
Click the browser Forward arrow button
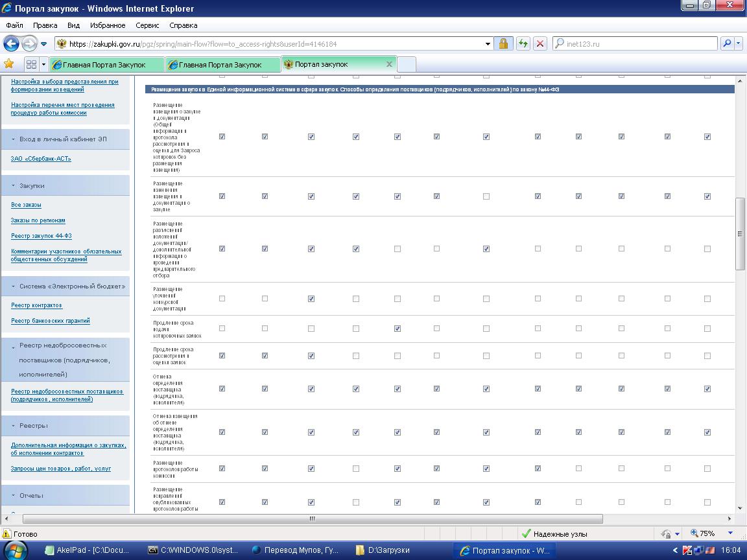29,43
